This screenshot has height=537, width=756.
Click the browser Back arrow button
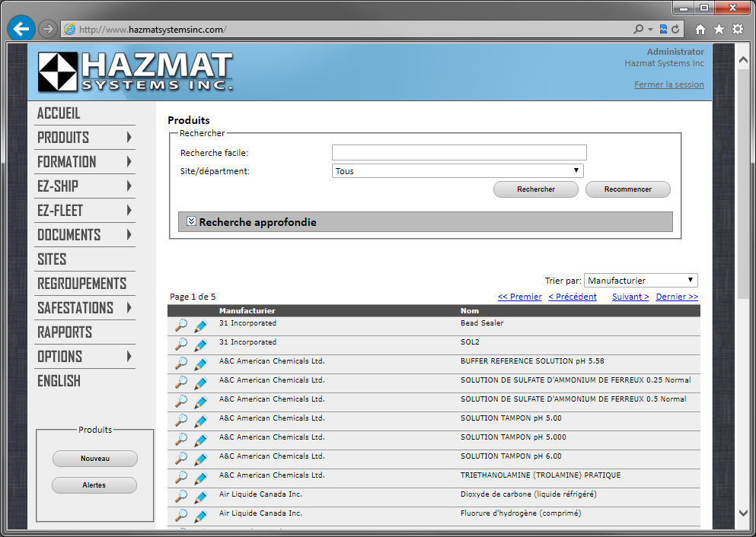coord(21,29)
